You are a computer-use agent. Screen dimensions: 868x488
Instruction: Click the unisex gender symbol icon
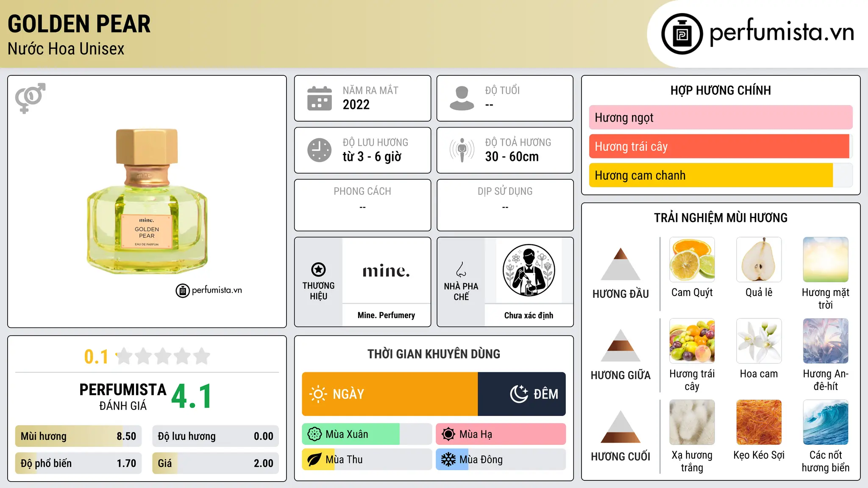coord(30,98)
